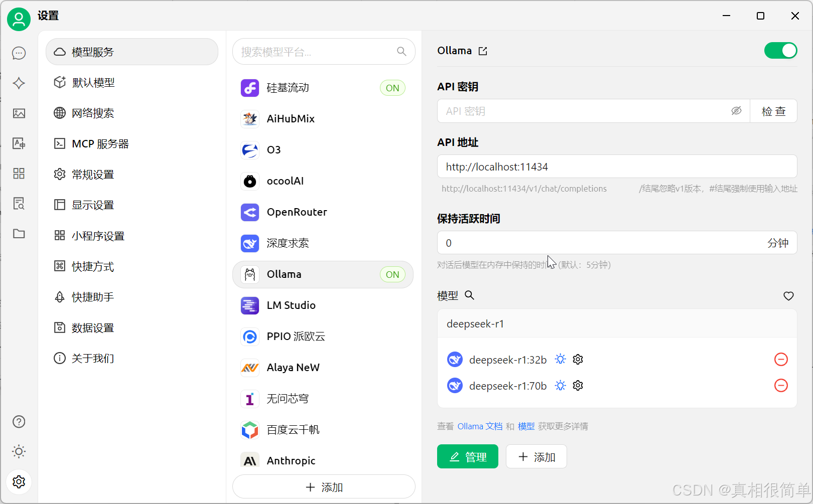Open settings gear for deepseek-r1:70b
This screenshot has height=504, width=813.
pyautogui.click(x=578, y=386)
